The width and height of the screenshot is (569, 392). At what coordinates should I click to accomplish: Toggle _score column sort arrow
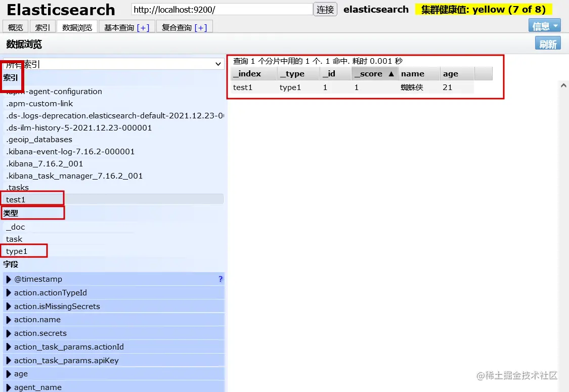point(391,74)
